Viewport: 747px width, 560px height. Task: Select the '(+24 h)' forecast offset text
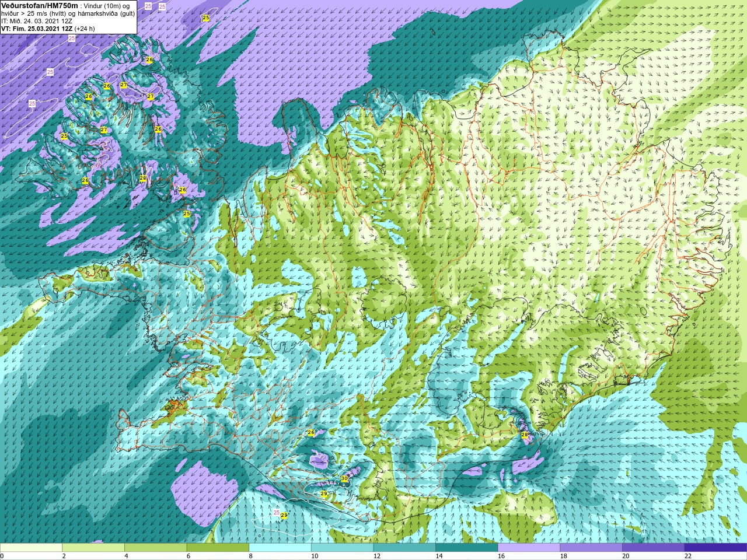pos(85,29)
